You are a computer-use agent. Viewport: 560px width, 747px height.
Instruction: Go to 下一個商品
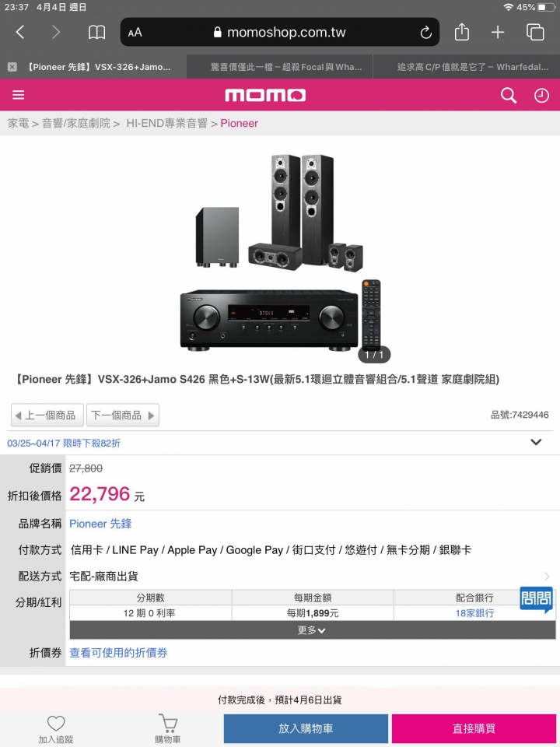tap(123, 416)
